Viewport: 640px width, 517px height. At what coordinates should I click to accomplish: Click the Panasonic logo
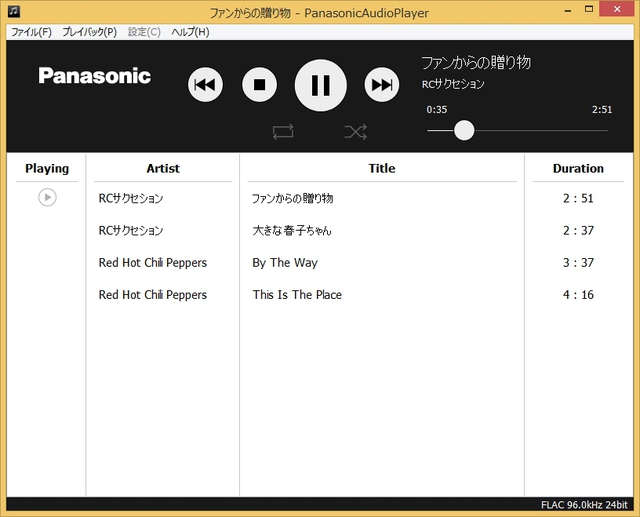pyautogui.click(x=95, y=76)
